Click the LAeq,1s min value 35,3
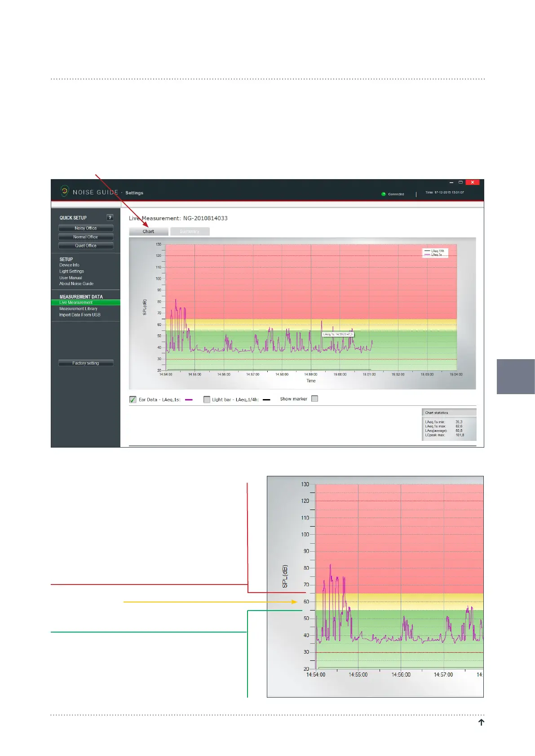The height and width of the screenshot is (756, 535). (459, 422)
